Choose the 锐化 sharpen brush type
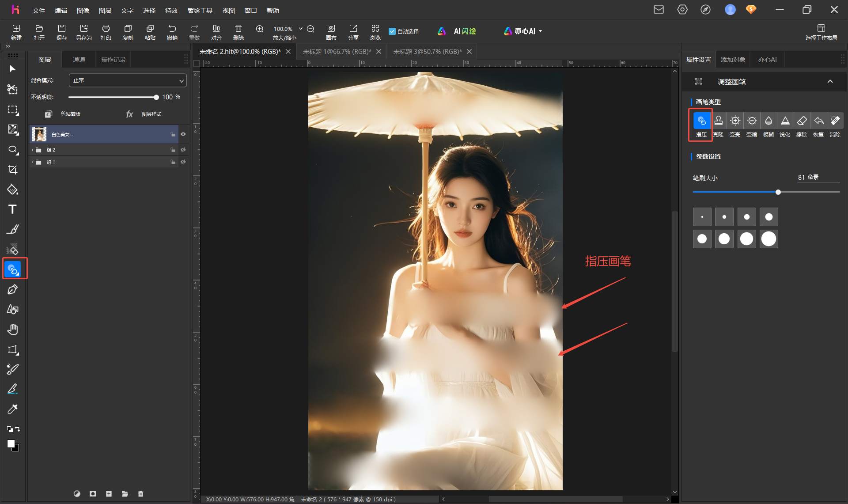The height and width of the screenshot is (504, 848). pyautogui.click(x=785, y=125)
